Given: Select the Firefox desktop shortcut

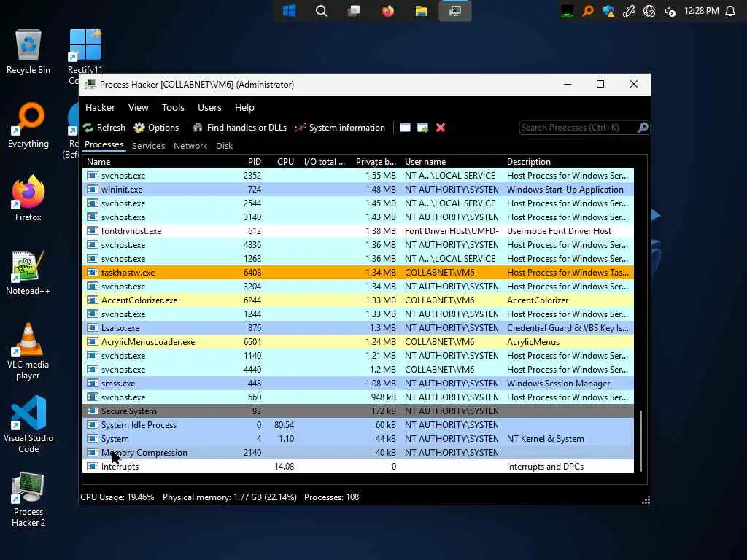Looking at the screenshot, I should 28,198.
